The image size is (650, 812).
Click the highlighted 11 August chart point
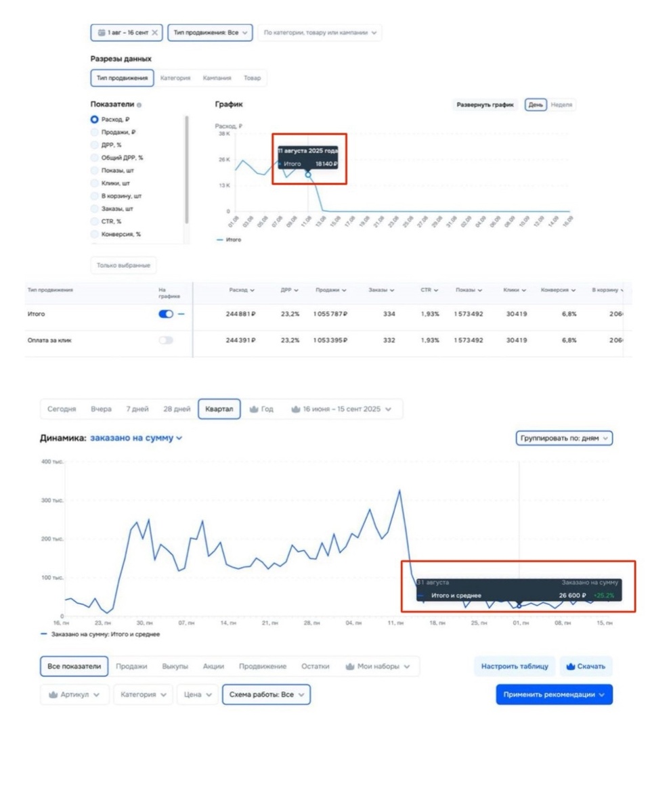(308, 175)
